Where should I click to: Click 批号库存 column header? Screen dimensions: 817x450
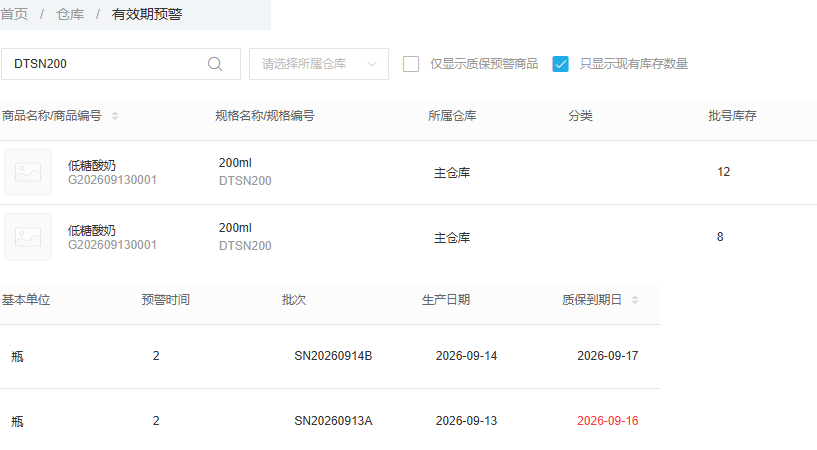732,116
